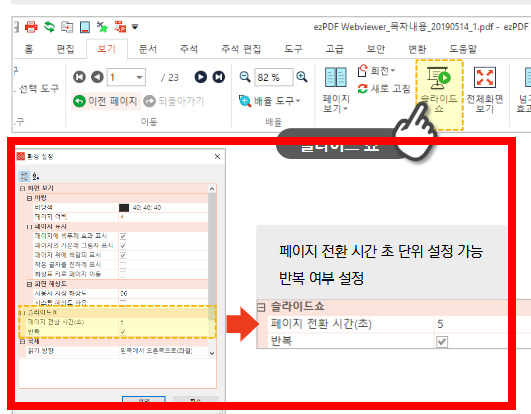531x414 pixels.
Task: Click the grey 되돌아가기 arrow icon
Action: coord(149,101)
